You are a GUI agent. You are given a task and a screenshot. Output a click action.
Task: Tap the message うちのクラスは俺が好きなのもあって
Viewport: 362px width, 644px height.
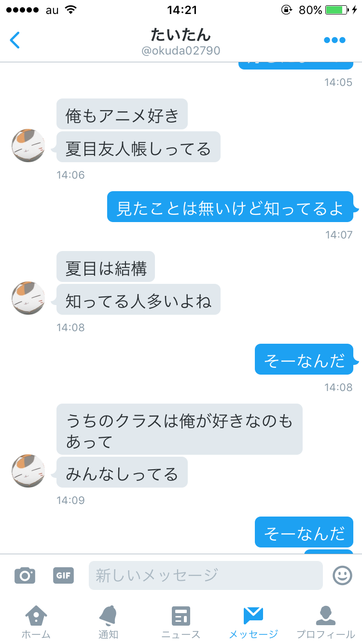tap(180, 429)
